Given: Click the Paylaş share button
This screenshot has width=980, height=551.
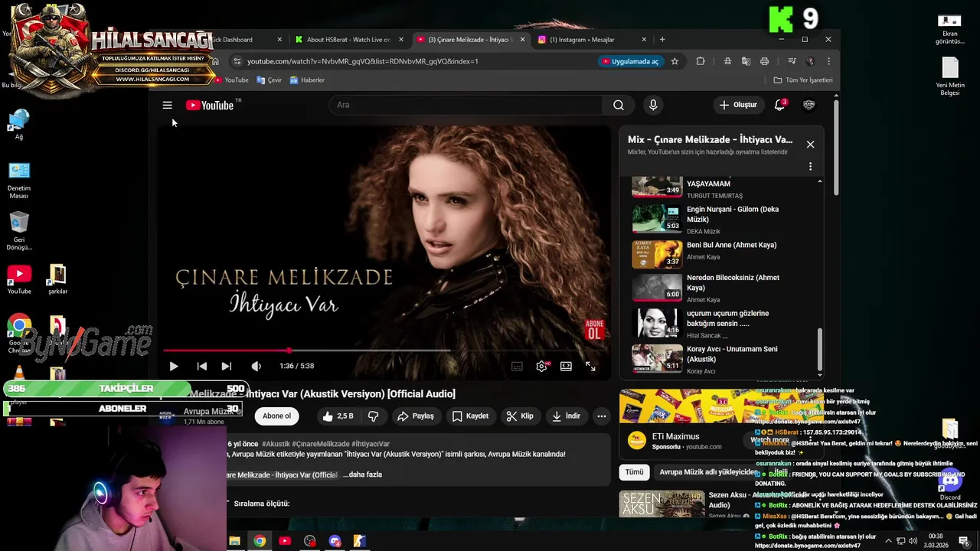Looking at the screenshot, I should coord(415,416).
